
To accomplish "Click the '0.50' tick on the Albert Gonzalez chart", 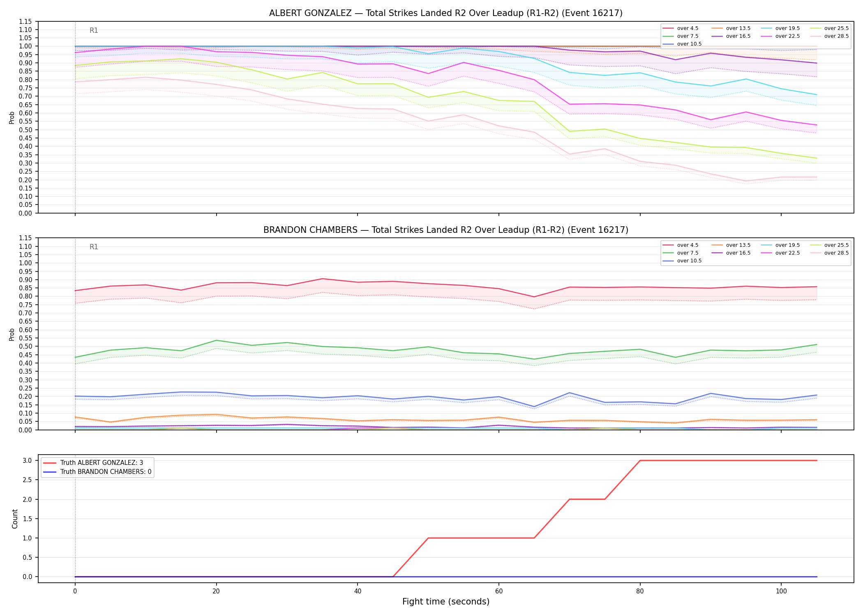I will [x=25, y=130].
